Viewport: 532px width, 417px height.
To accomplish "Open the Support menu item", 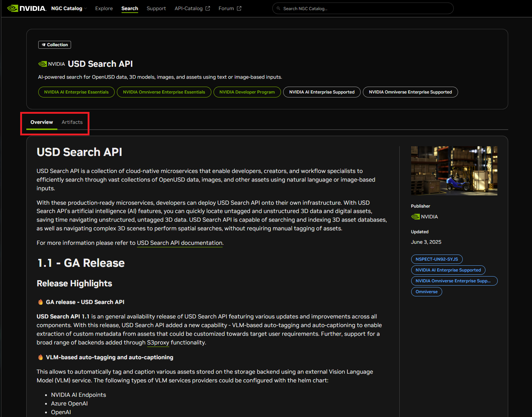I will pyautogui.click(x=156, y=8).
